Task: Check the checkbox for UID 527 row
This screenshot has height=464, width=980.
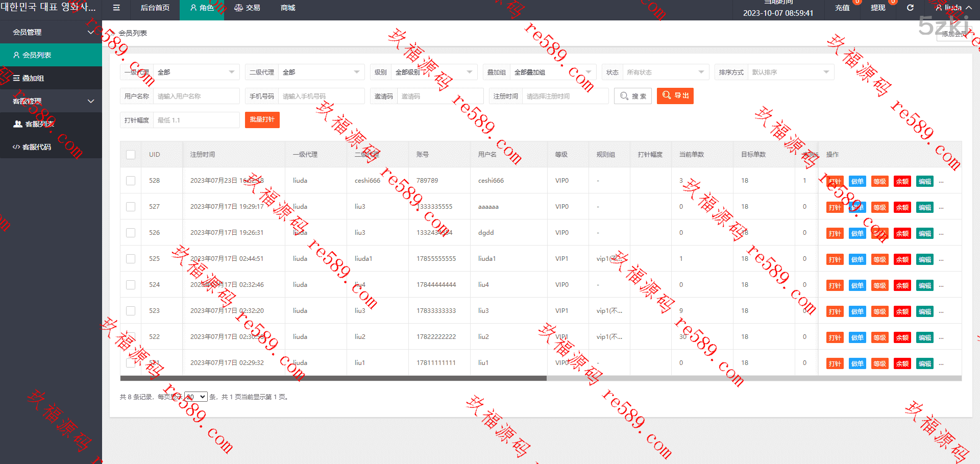Action: [x=131, y=207]
